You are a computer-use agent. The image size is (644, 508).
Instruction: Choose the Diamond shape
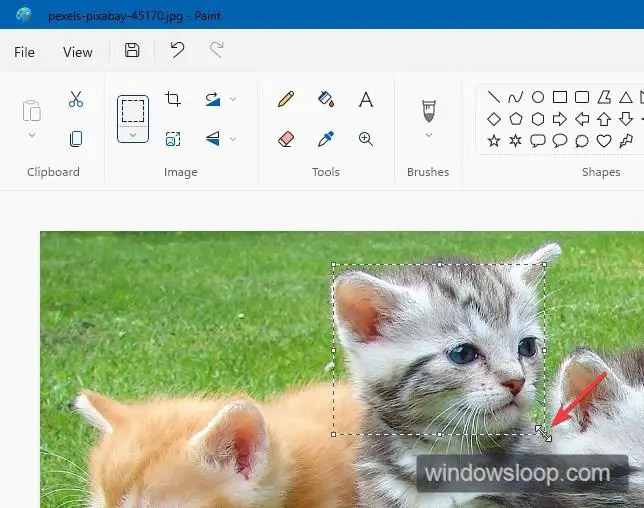coord(494,119)
